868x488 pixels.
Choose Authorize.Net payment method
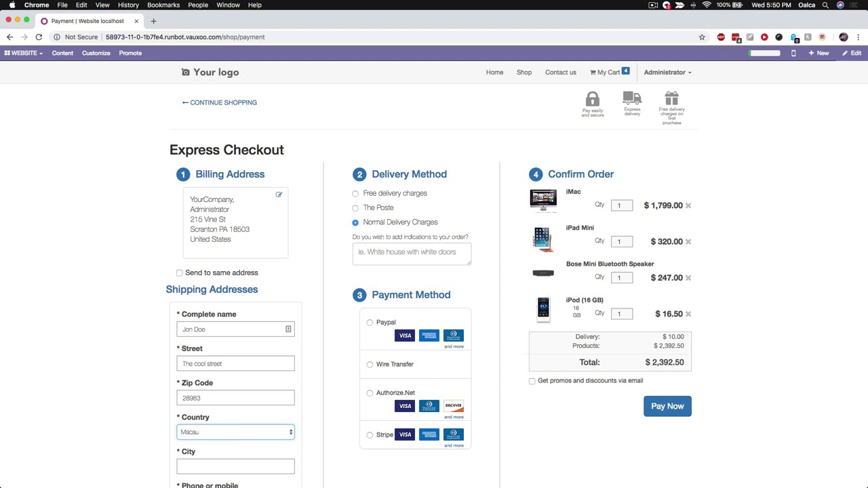click(x=370, y=393)
